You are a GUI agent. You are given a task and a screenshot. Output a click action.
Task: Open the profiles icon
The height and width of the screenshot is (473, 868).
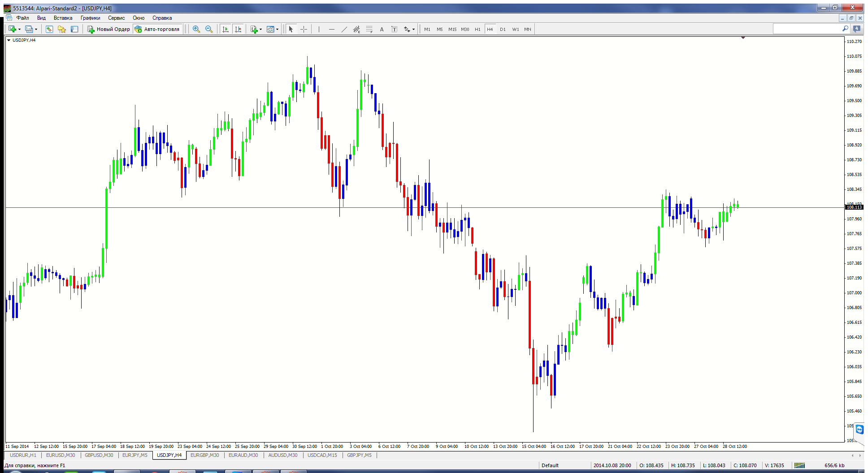29,29
